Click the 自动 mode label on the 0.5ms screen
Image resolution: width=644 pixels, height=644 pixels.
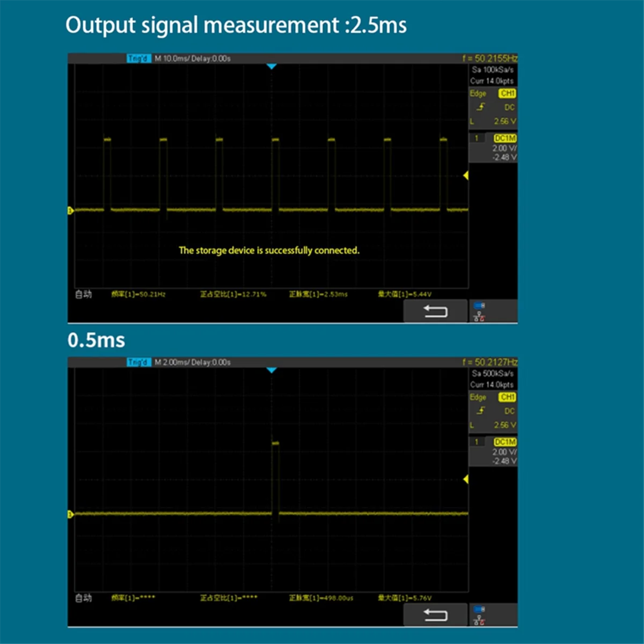coord(83,598)
